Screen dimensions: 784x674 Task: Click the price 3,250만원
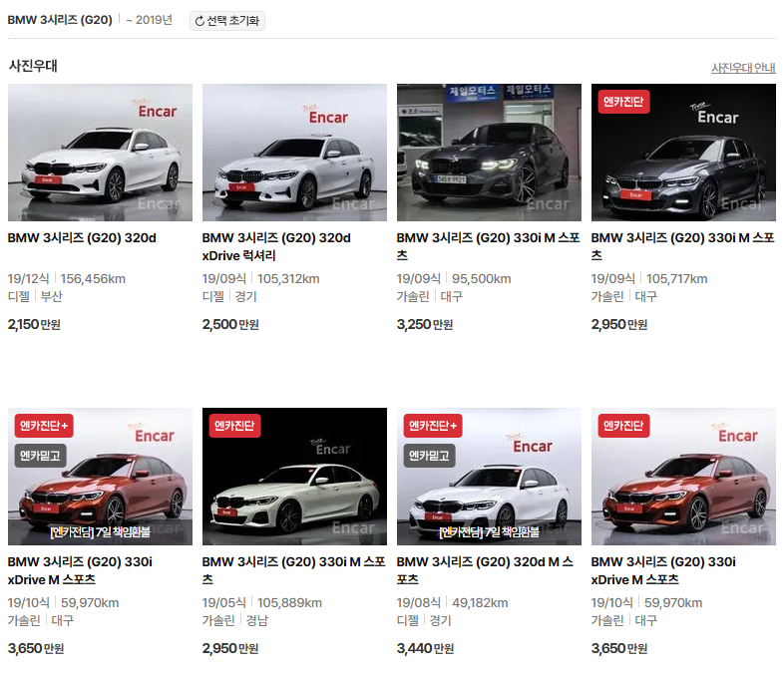pos(425,325)
